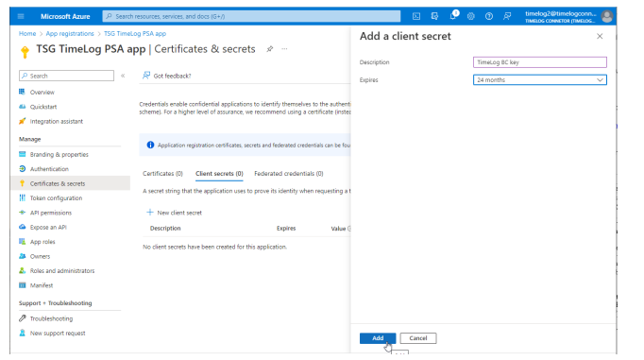Open the more options ellipsis beside title

tap(284, 49)
